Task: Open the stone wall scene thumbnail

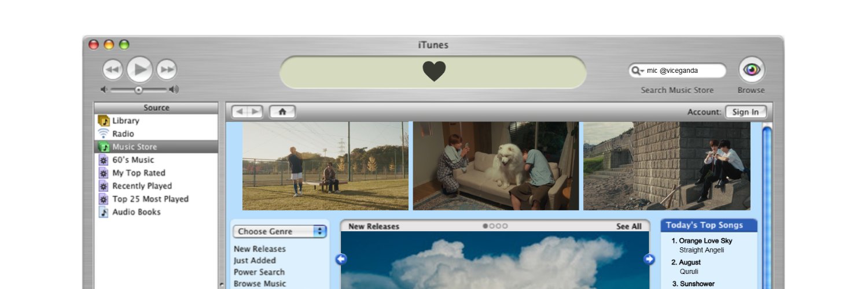Action: pyautogui.click(x=667, y=166)
